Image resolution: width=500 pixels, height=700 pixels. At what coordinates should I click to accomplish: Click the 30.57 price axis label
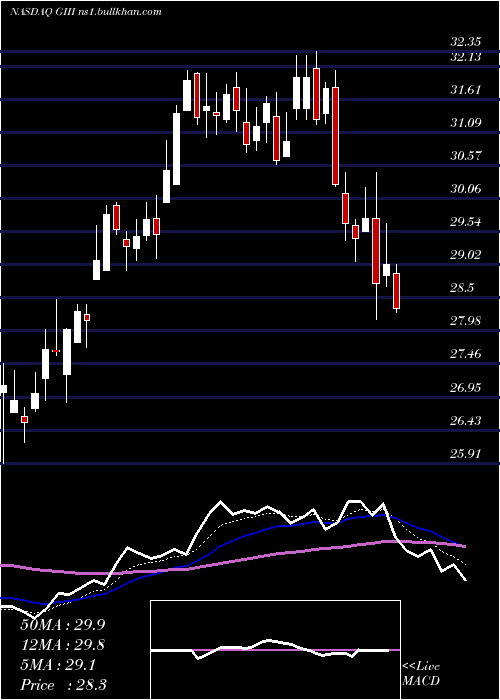(x=466, y=156)
